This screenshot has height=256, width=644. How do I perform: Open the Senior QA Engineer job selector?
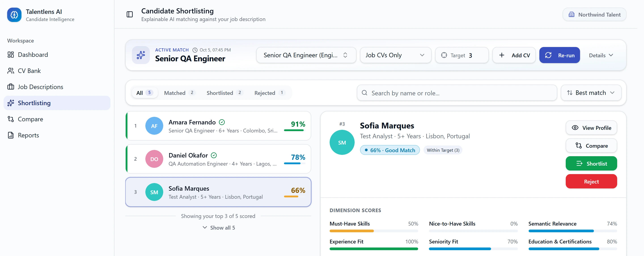(x=306, y=55)
